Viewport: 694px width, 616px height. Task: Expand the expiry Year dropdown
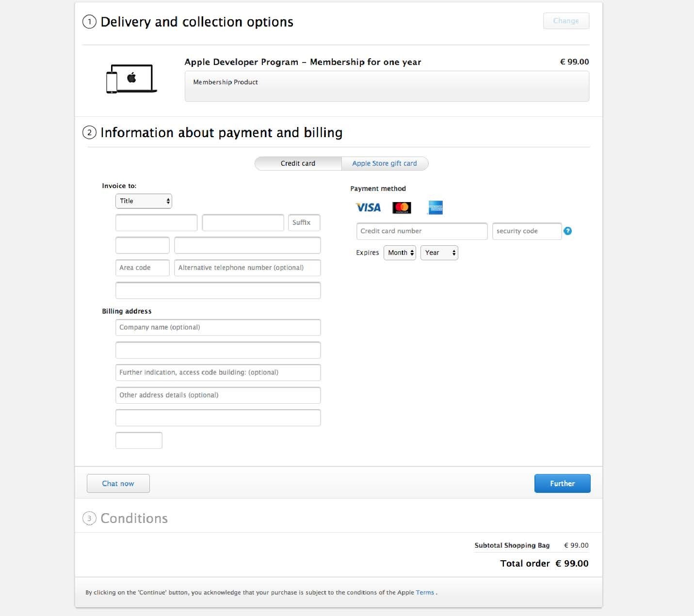click(x=439, y=253)
